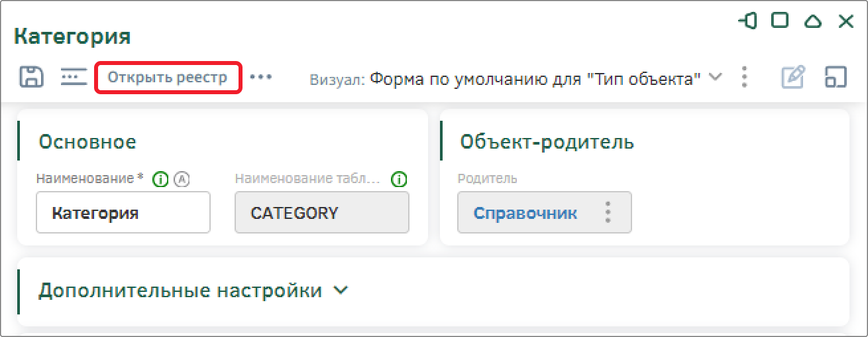Viewport: 868px width, 337px height.
Task: Open the registry with Открыть реестр
Action: point(168,78)
